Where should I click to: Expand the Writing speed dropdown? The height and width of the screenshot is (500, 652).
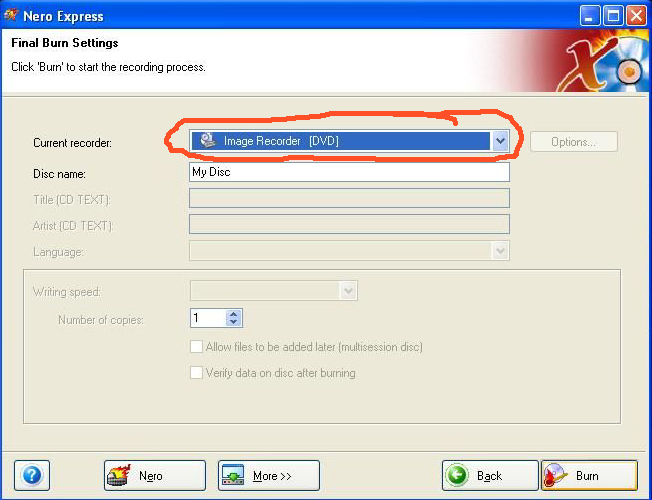click(348, 291)
